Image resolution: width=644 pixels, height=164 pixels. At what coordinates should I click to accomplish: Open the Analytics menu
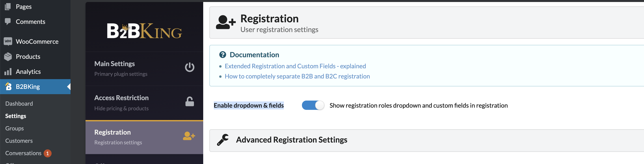pyautogui.click(x=35, y=72)
